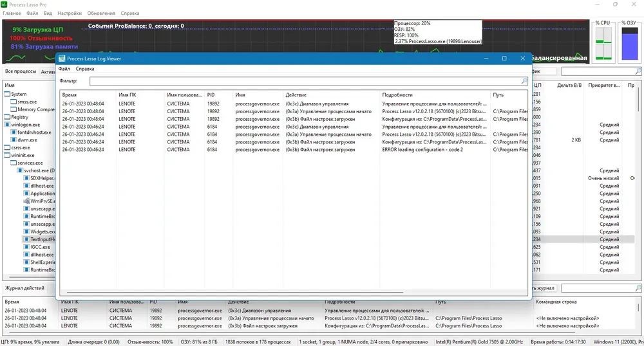This screenshot has width=644, height=346.
Task: Select services.exe in the process tree
Action: click(30, 163)
